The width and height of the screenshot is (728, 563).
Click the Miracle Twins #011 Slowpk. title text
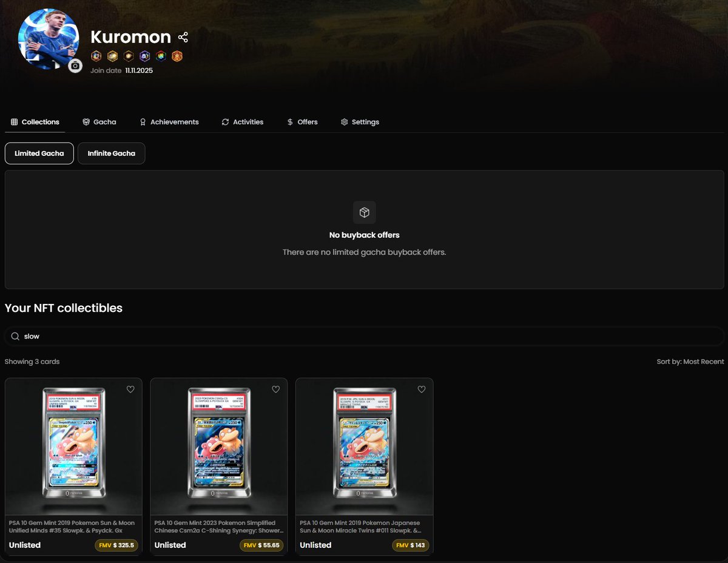[360, 527]
